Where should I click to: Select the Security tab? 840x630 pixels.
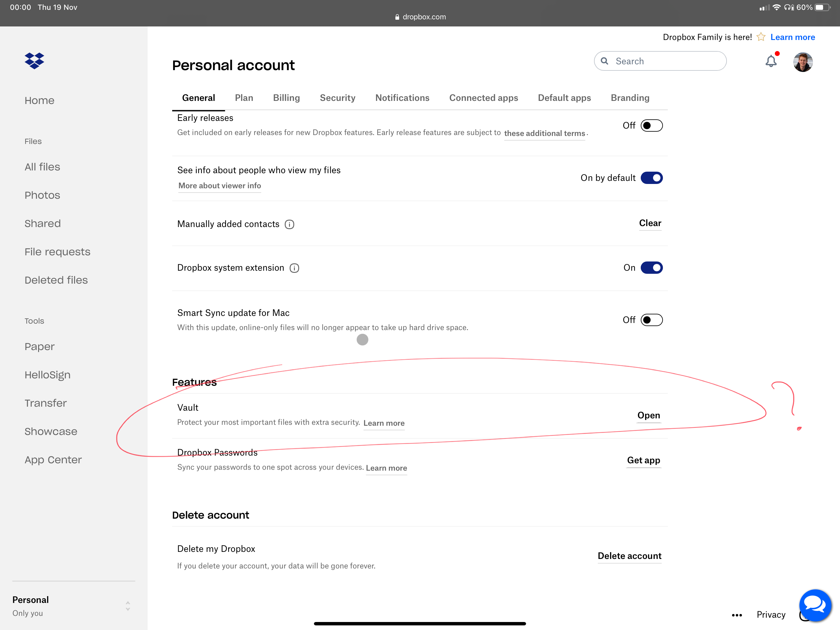coord(338,98)
